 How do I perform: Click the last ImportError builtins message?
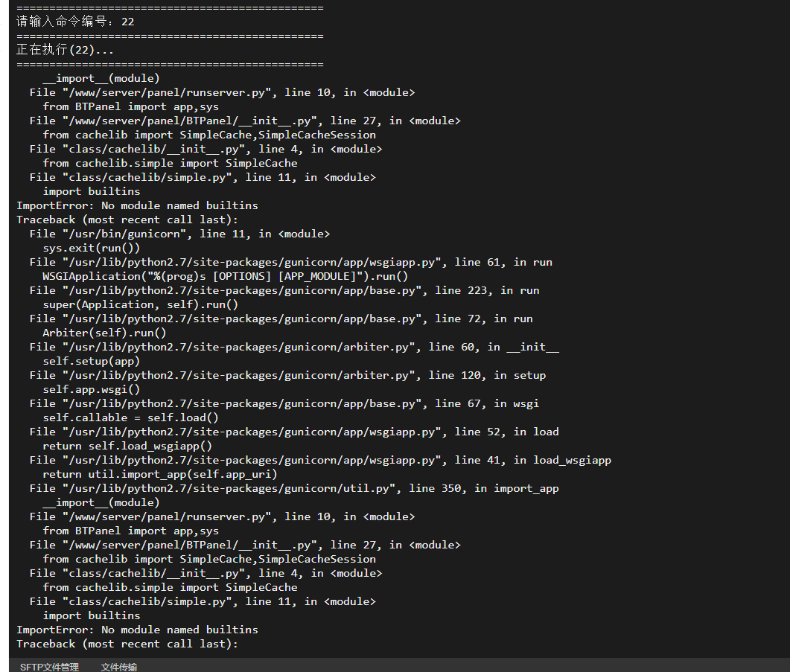click(x=137, y=630)
